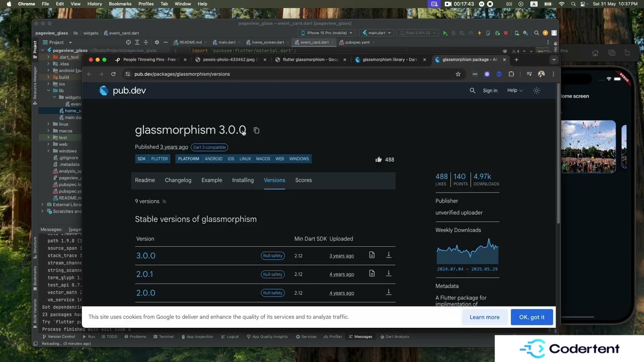This screenshot has height=362, width=644.
Task: Open a new Chrome tab
Action: click(x=516, y=60)
